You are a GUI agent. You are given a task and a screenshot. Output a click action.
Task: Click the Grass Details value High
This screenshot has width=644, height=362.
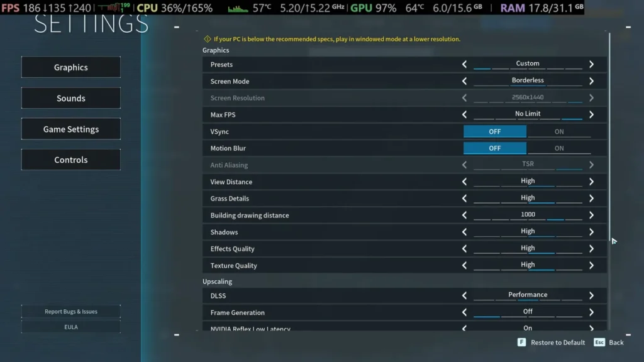pyautogui.click(x=528, y=198)
